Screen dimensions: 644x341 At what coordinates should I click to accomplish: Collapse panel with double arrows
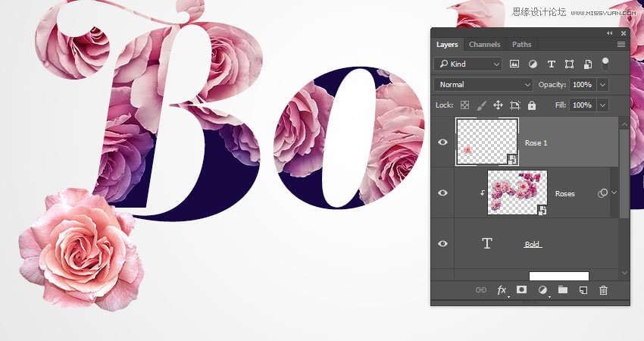point(609,33)
